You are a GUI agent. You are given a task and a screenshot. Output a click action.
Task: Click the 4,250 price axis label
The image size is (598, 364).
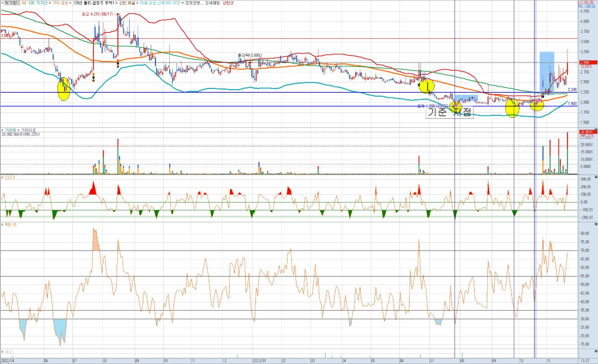click(x=584, y=11)
